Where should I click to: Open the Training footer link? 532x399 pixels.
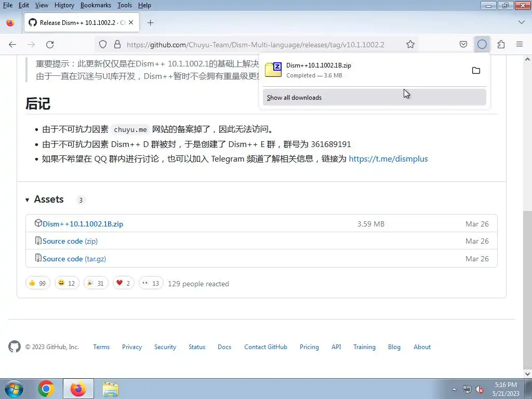pyautogui.click(x=364, y=347)
